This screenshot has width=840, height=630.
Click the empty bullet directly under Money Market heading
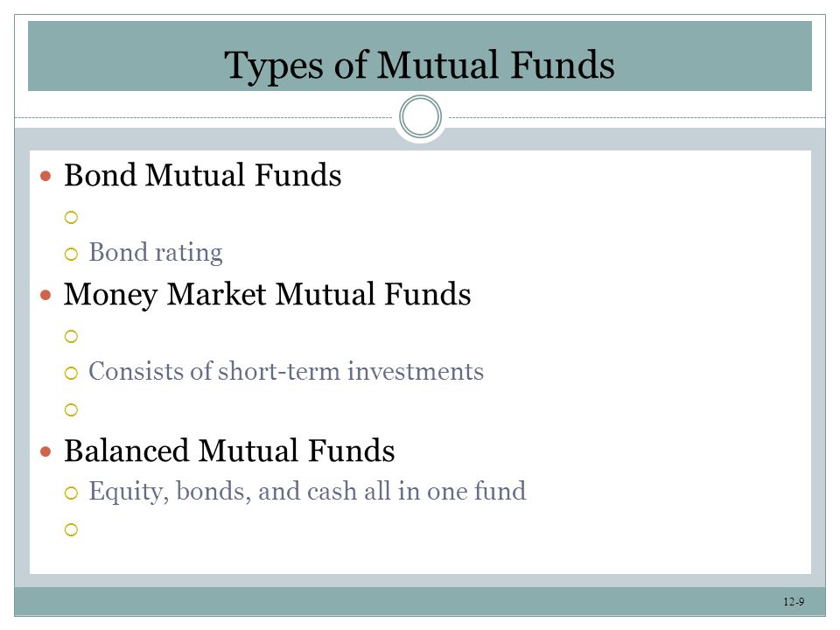[x=71, y=336]
